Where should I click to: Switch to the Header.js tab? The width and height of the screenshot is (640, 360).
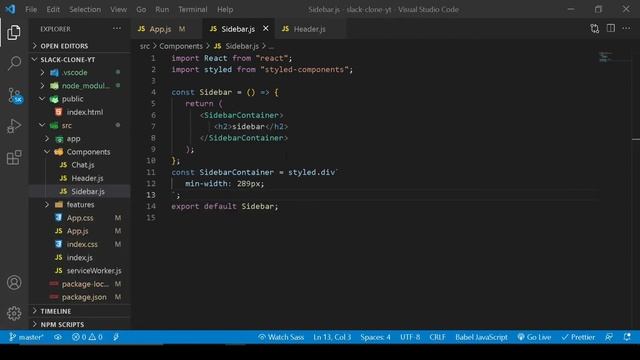(309, 29)
